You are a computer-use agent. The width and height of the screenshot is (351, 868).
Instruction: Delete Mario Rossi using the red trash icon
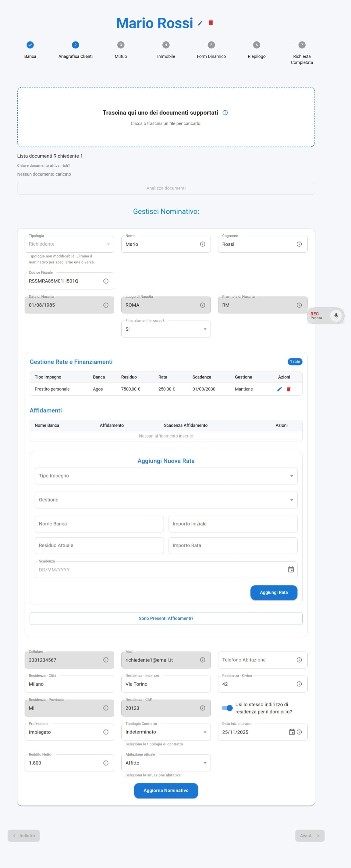point(211,23)
